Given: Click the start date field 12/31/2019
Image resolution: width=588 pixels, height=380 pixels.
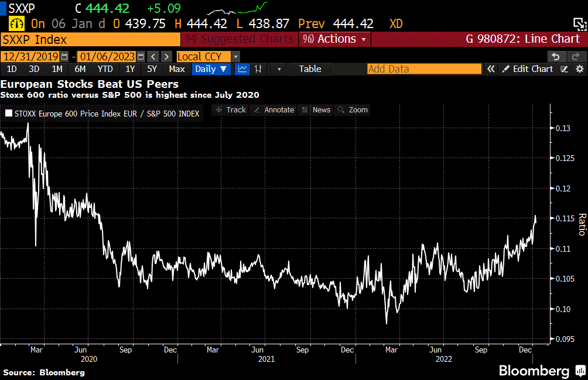Looking at the screenshot, I should (x=30, y=57).
